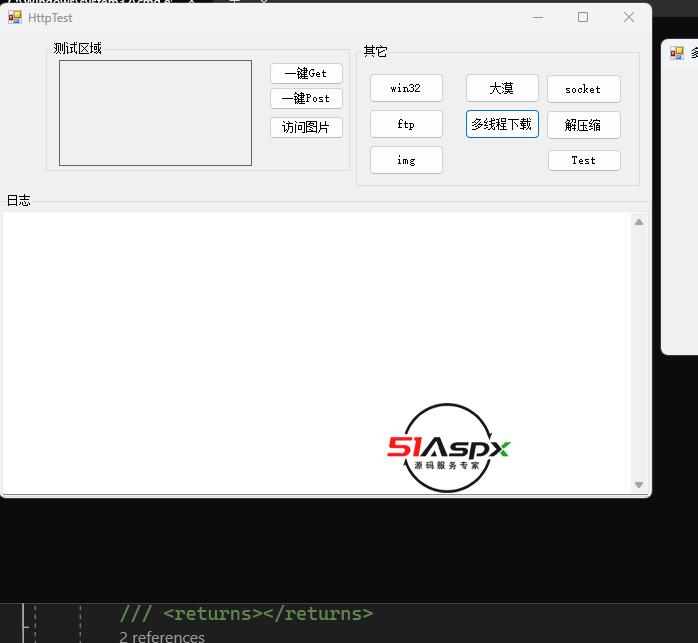Click the /// <returns></returns> comment line
Image resolution: width=698 pixels, height=643 pixels.
pos(246,614)
